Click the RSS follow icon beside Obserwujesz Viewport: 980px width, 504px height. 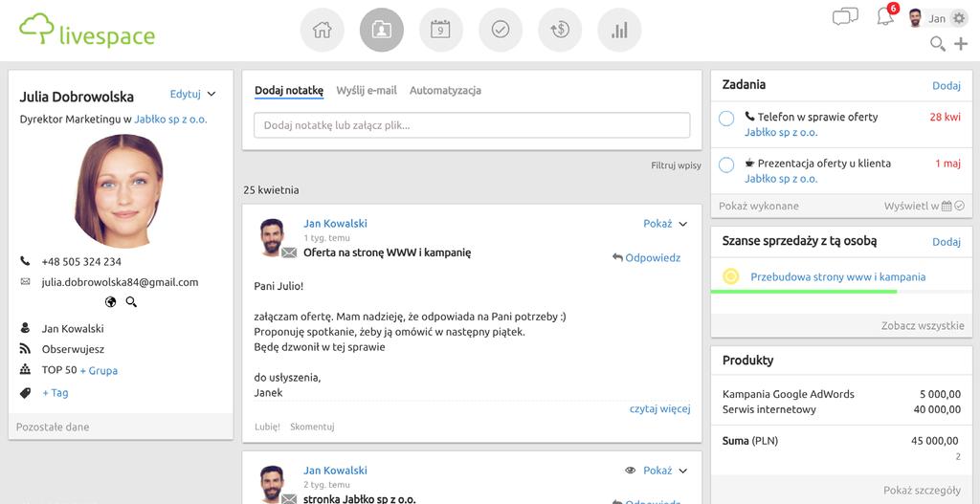point(25,348)
